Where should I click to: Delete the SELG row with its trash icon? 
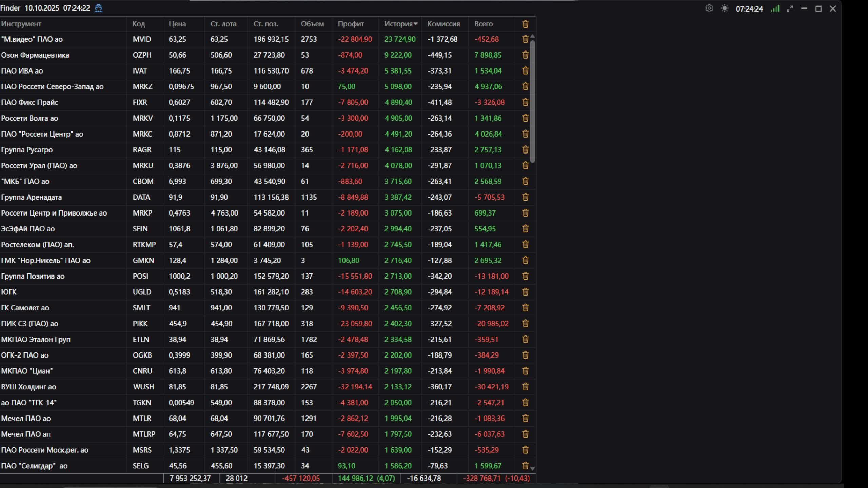click(525, 466)
